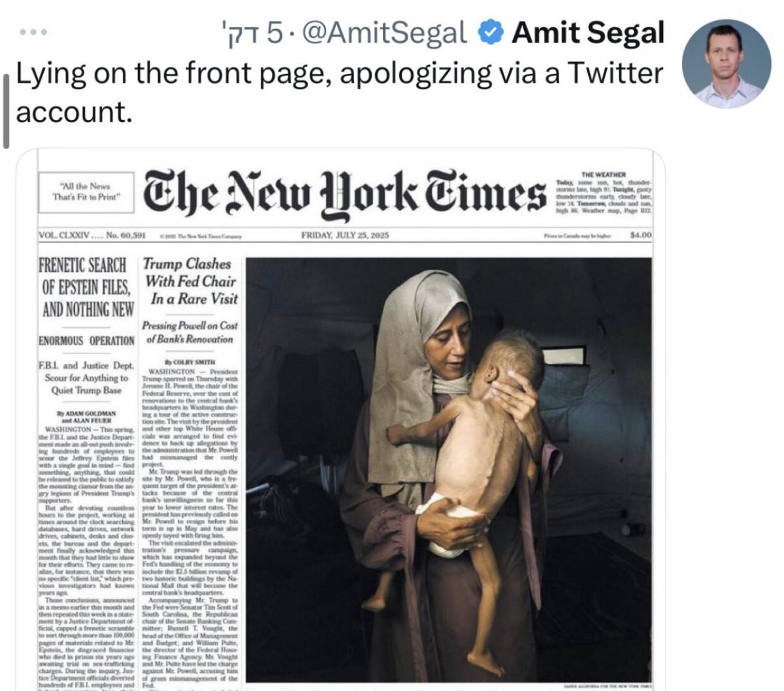
Task: Click the gray vertical bar beside the tweet text
Action: (x=7, y=109)
